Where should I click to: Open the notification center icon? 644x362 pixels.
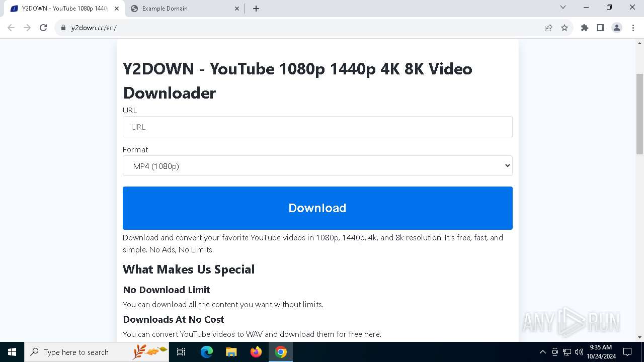pos(627,352)
